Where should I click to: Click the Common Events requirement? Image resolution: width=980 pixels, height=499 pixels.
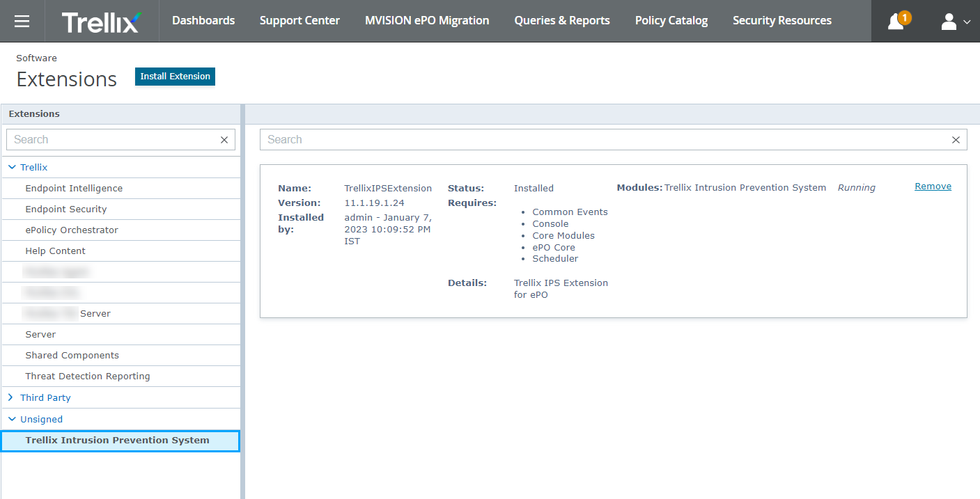(x=570, y=212)
